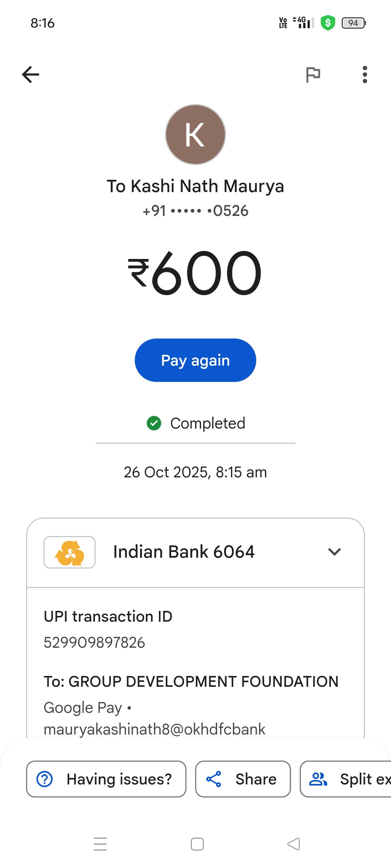The image size is (391, 868).
Task: Tap the report flag icon
Action: 313,75
